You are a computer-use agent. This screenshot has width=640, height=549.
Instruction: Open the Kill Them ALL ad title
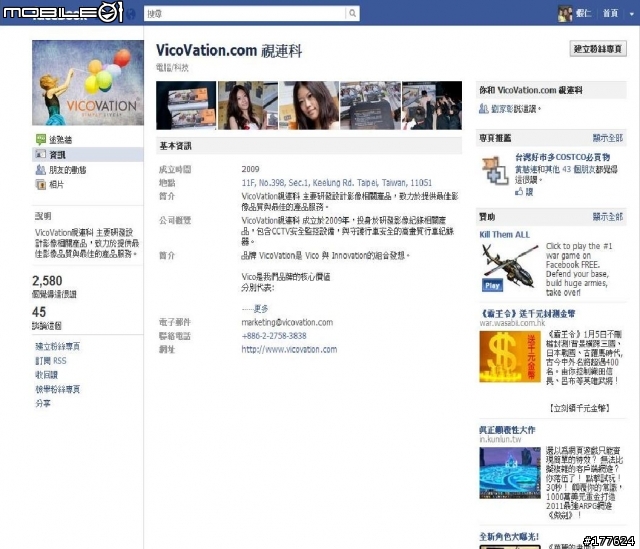[504, 234]
